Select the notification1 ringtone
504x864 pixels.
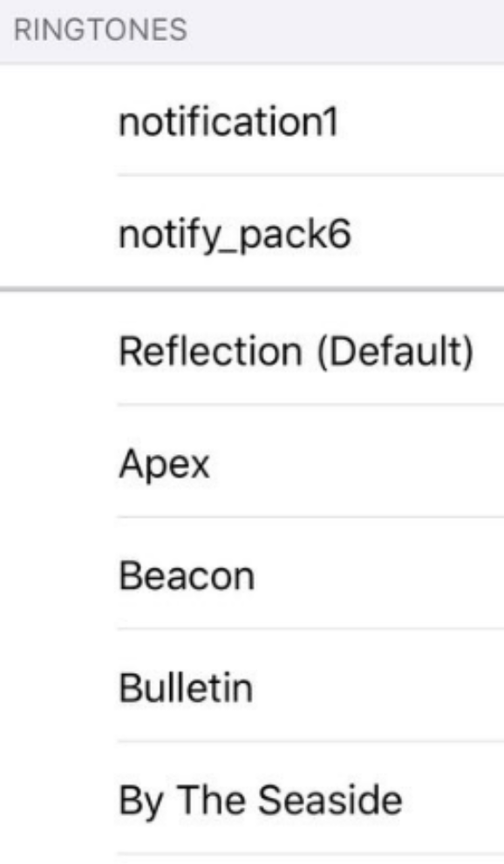(x=252, y=120)
